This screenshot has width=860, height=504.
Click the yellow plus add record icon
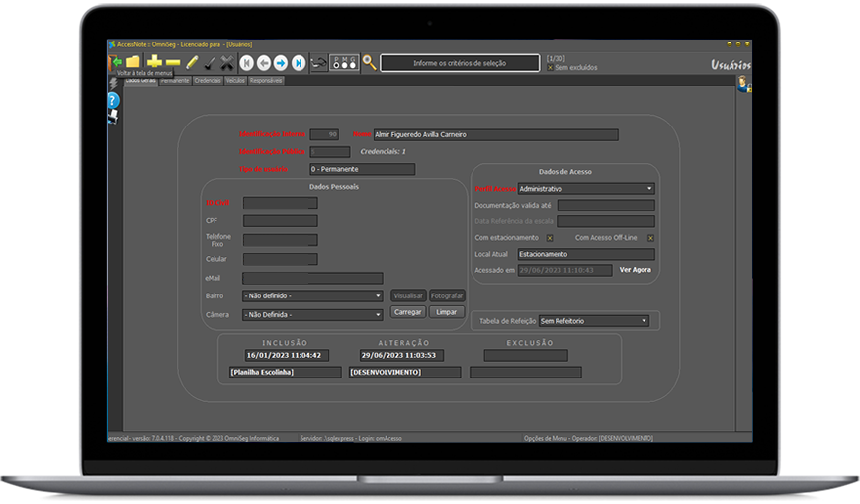[154, 61]
